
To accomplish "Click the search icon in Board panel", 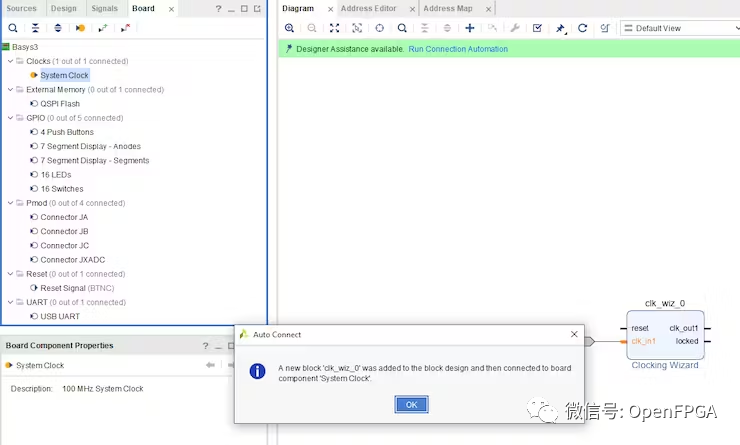I will (13, 28).
